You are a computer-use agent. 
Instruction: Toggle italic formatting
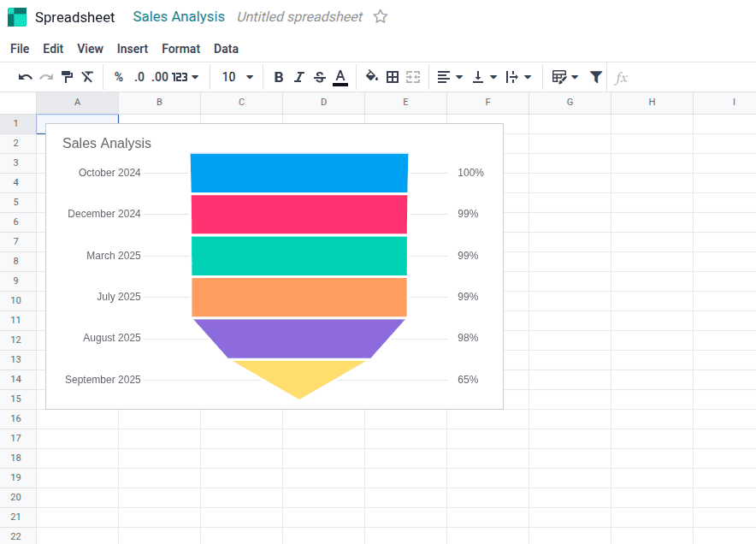click(298, 77)
